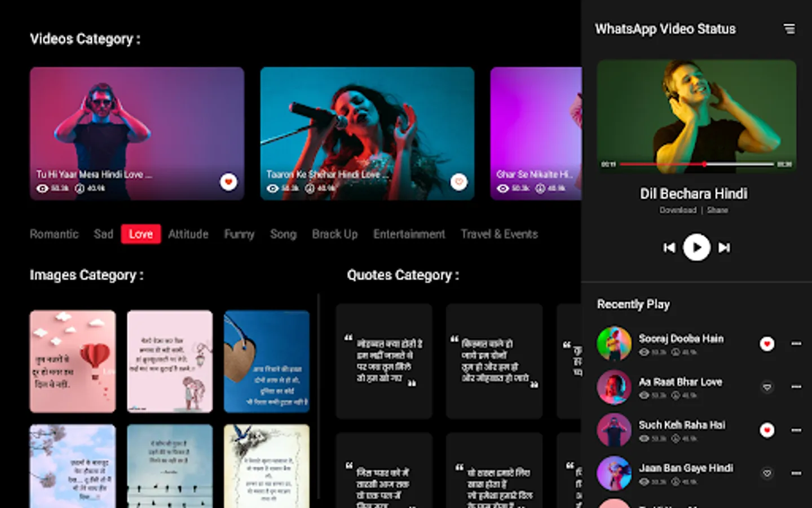The image size is (812, 508).
Task: Unlike Tu Hi Yaar Mera video
Action: point(228,182)
